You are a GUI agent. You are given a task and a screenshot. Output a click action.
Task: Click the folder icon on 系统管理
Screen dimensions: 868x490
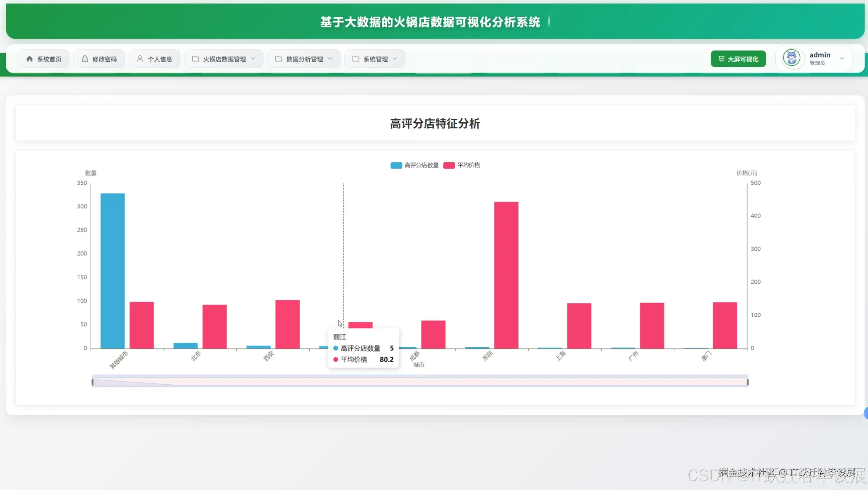[356, 58]
